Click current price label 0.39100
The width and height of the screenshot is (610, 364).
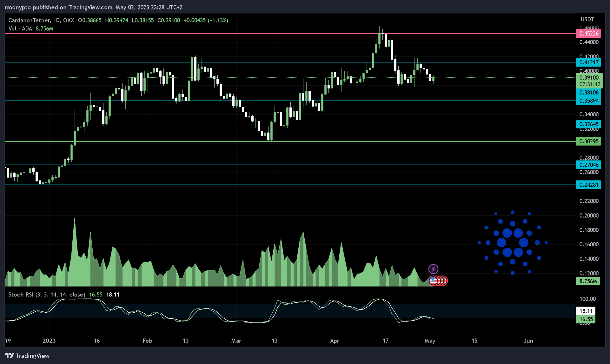coord(589,78)
